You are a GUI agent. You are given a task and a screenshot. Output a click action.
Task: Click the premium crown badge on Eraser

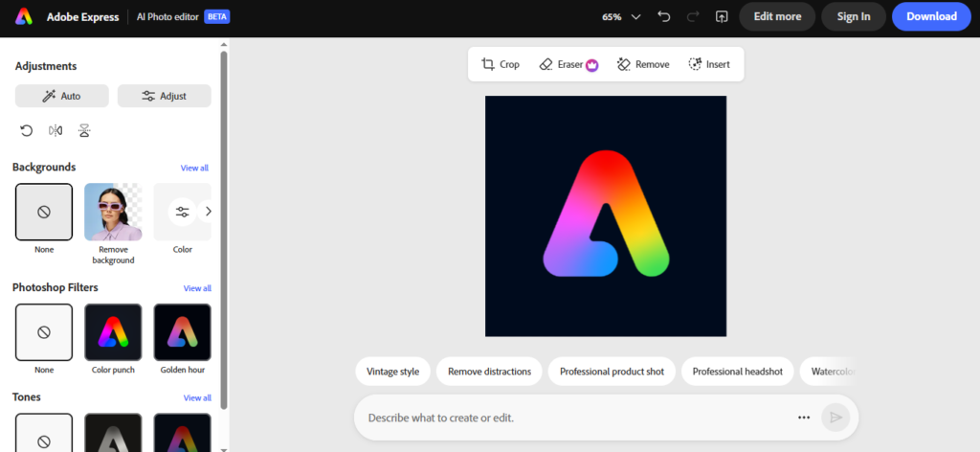(591, 64)
